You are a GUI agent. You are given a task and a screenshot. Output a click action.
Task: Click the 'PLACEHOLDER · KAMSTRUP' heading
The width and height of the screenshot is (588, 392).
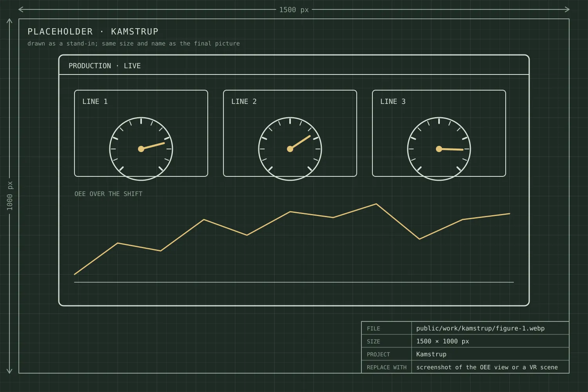coord(93,31)
